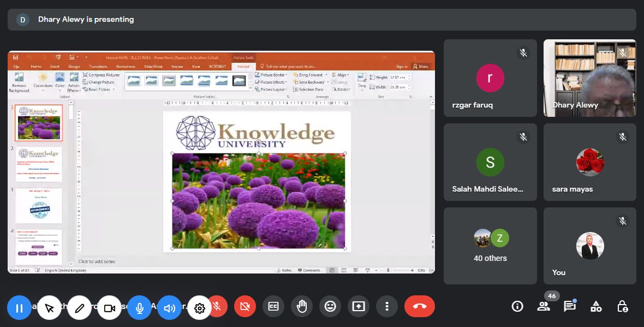The height and width of the screenshot is (327, 644).
Task: Click the present now screen button
Action: click(x=359, y=306)
